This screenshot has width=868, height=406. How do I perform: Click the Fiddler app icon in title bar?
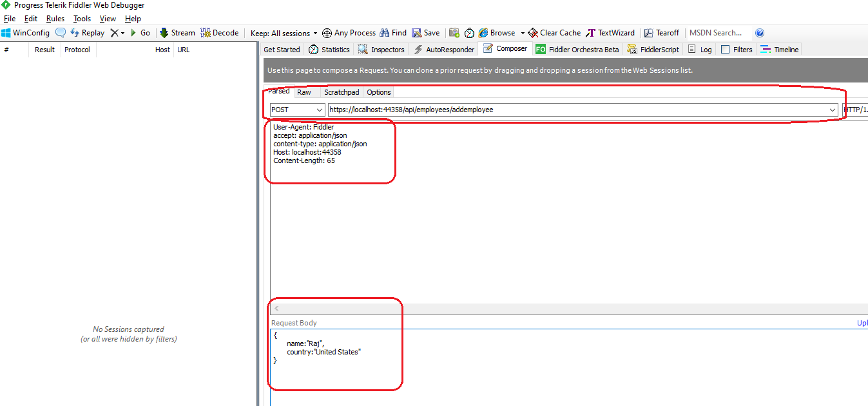[x=6, y=5]
